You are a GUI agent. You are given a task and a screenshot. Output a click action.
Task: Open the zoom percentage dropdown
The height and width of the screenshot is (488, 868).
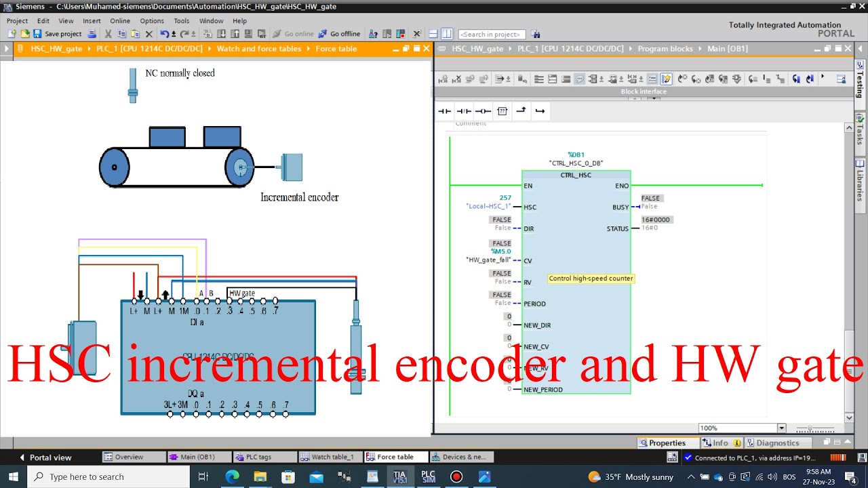781,428
